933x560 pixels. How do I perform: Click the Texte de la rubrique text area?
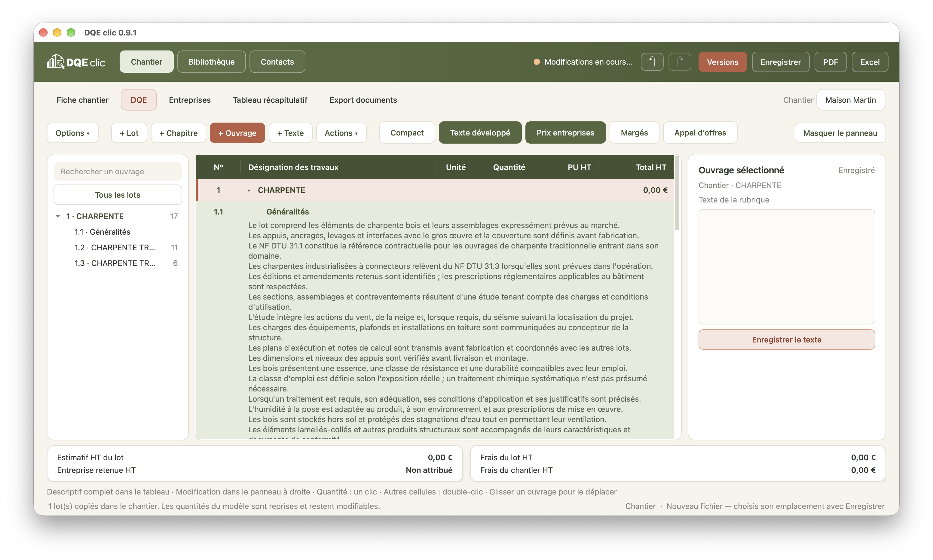pos(787,266)
